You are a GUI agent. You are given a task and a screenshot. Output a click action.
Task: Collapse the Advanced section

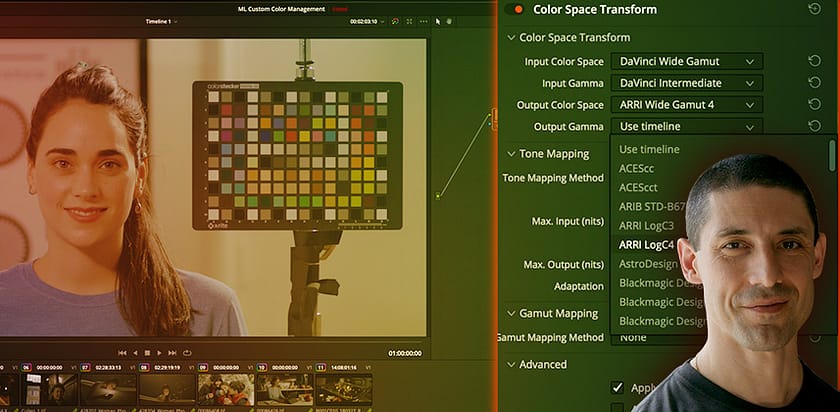tap(511, 364)
